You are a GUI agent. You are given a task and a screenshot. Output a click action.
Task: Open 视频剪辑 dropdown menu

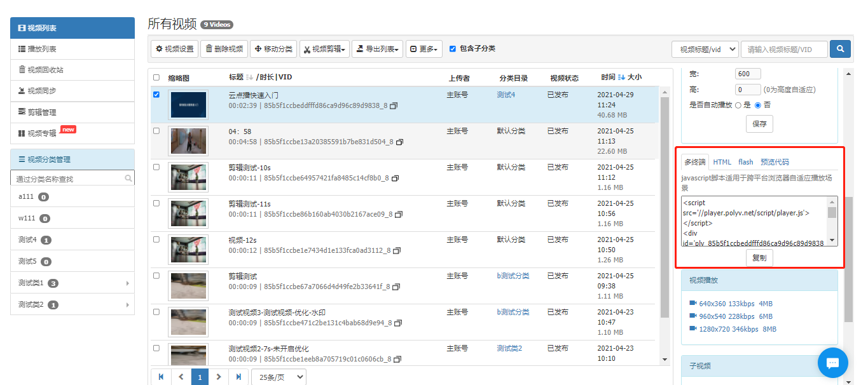[324, 49]
